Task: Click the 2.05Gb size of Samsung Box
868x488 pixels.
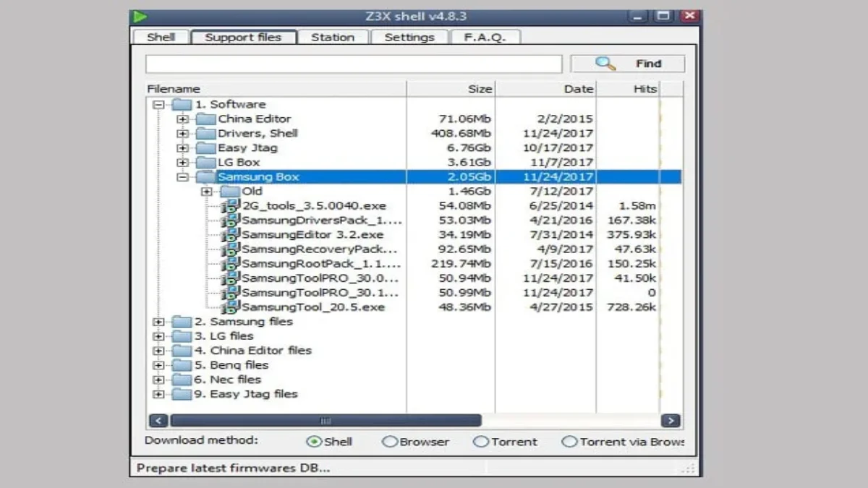Action: pyautogui.click(x=468, y=177)
